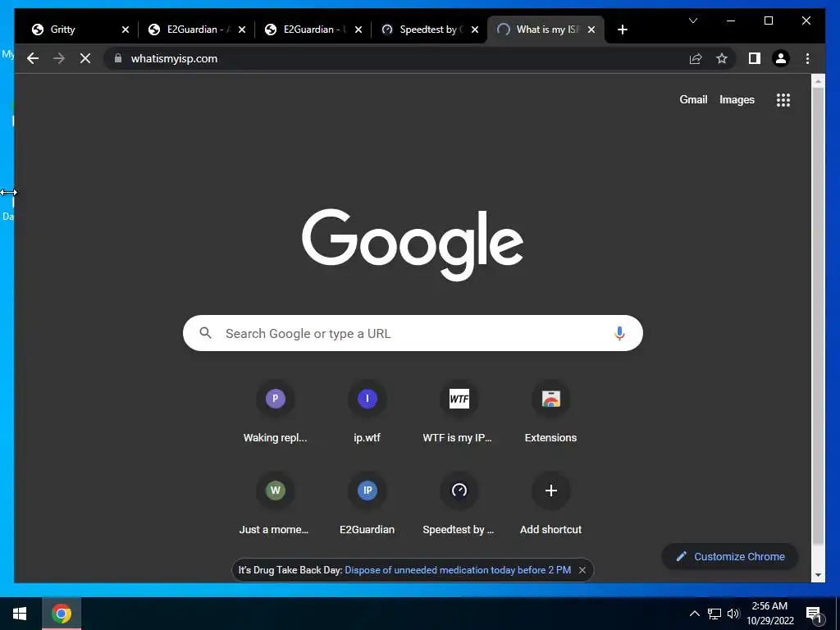Open the Windows Start menu
This screenshot has height=630, width=840.
(x=20, y=614)
